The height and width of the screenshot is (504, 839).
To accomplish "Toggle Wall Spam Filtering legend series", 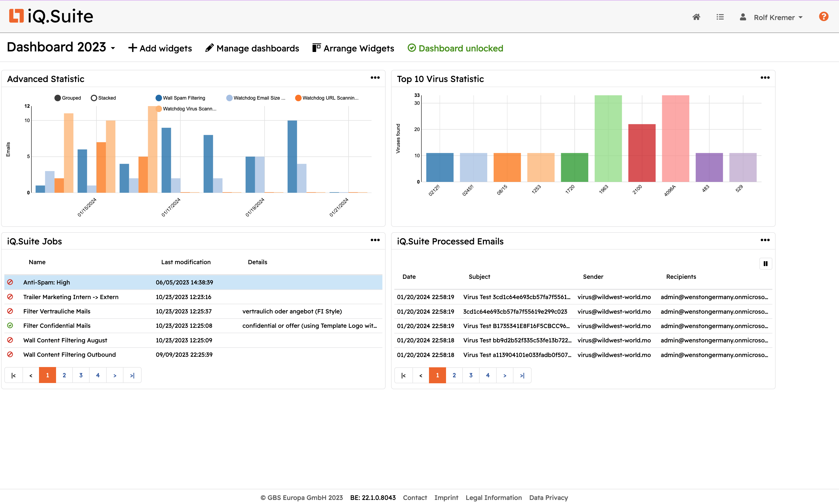I will point(180,98).
